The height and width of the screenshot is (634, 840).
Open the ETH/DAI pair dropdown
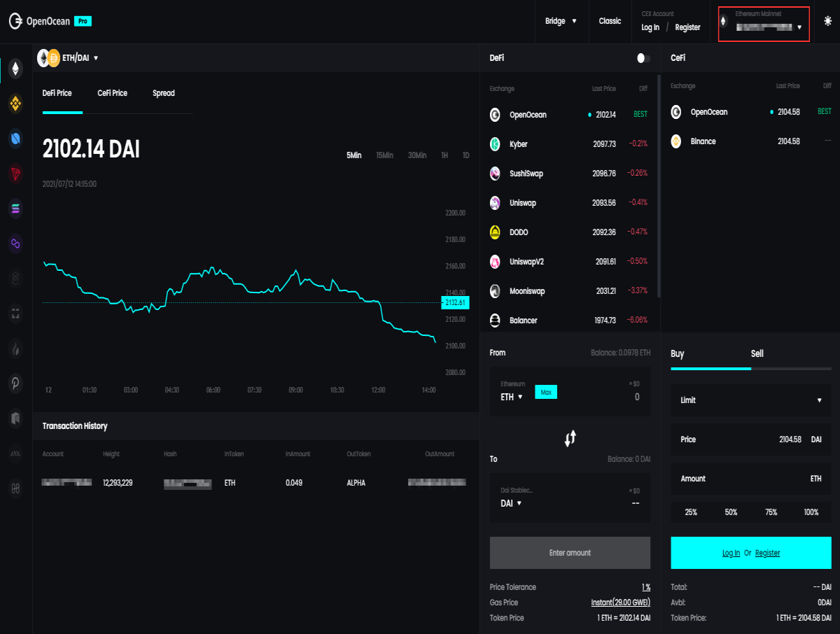(68, 58)
